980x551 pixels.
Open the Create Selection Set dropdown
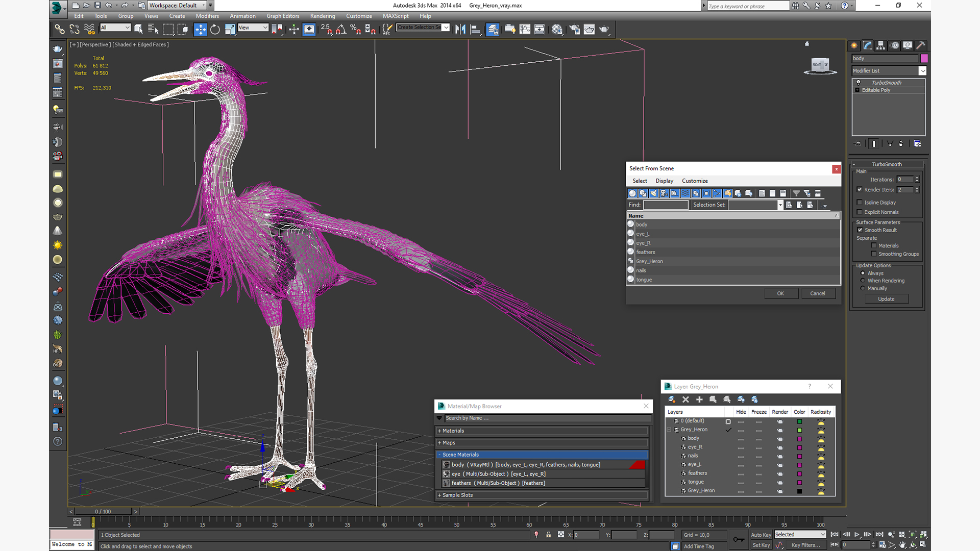pos(446,28)
